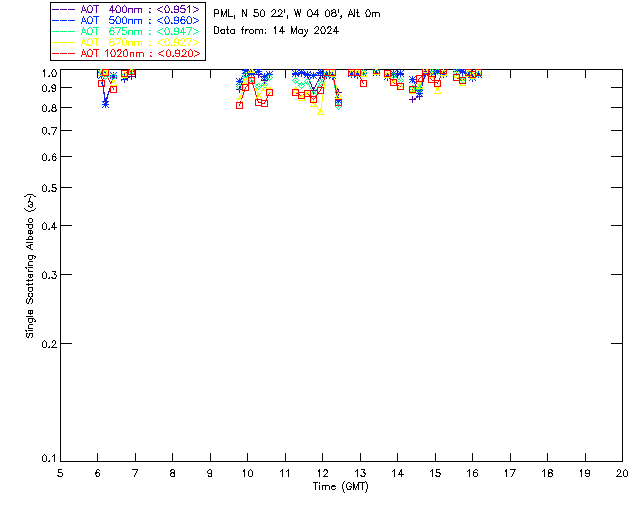This screenshot has width=640, height=512.
Task: Click the y-axis label 0.7
Action: click(49, 131)
